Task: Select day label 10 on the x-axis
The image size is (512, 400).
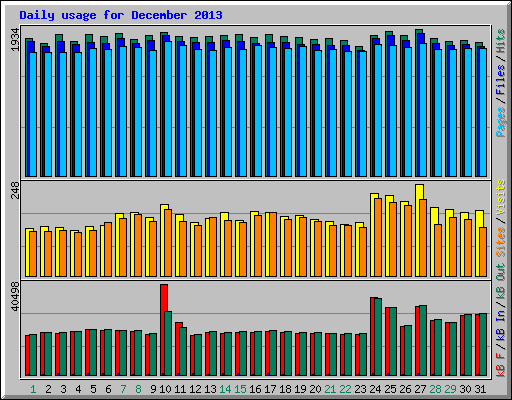Action: [165, 389]
